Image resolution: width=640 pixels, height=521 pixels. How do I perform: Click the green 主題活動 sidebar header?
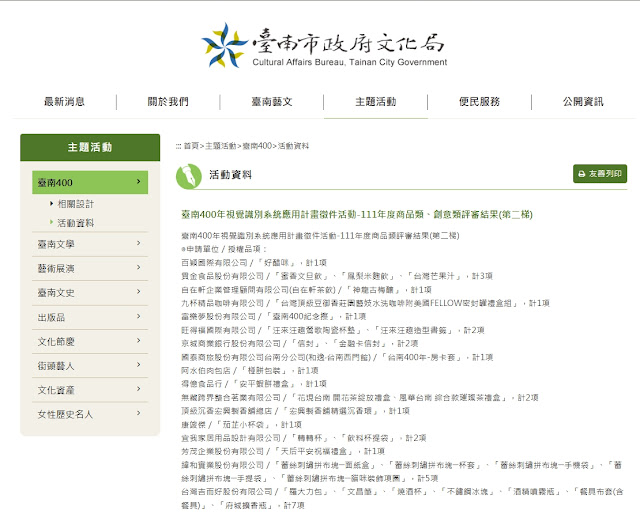tap(90, 147)
